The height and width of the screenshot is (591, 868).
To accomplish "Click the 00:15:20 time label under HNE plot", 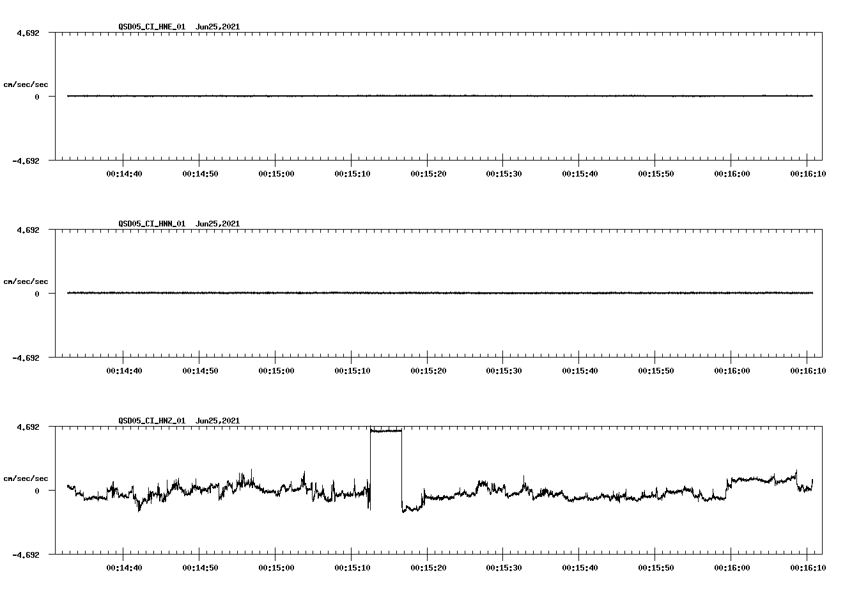I will click(428, 173).
